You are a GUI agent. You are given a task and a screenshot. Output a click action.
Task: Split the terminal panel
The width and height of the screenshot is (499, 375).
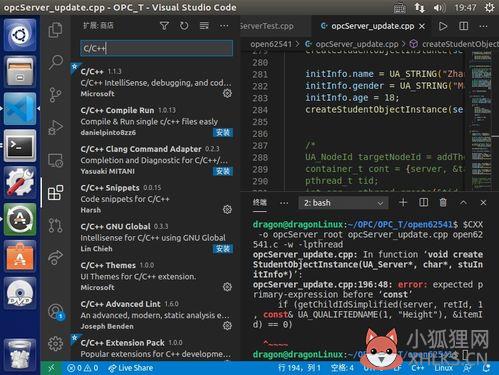pyautogui.click(x=423, y=202)
